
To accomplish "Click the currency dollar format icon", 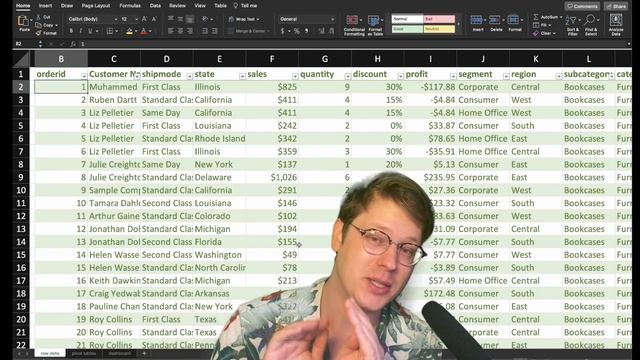I will point(282,31).
